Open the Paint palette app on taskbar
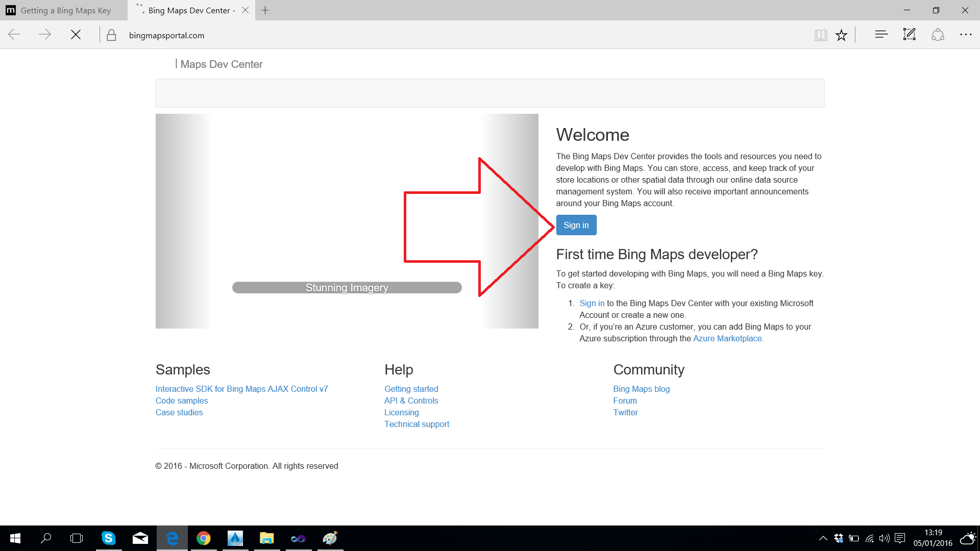Screen dimensions: 980x551 click(x=330, y=538)
